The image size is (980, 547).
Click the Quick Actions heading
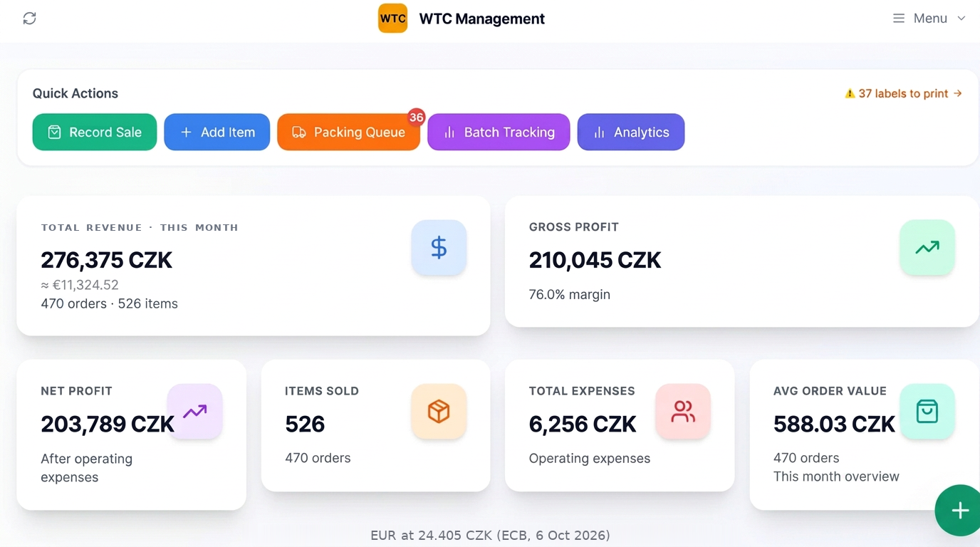point(75,93)
